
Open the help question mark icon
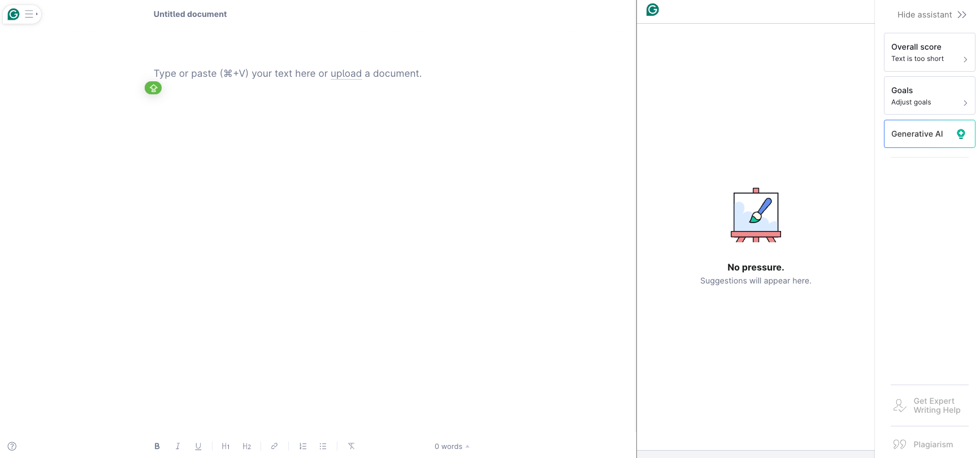pyautogui.click(x=12, y=446)
